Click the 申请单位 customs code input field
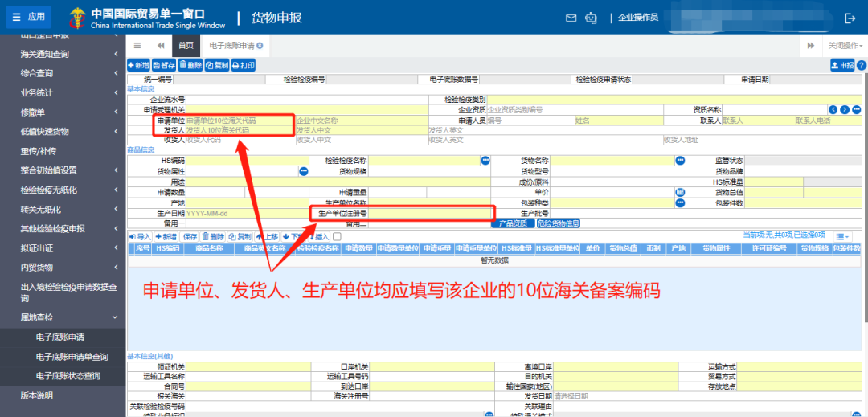Viewport: 868px width, 417px height. tap(240, 121)
